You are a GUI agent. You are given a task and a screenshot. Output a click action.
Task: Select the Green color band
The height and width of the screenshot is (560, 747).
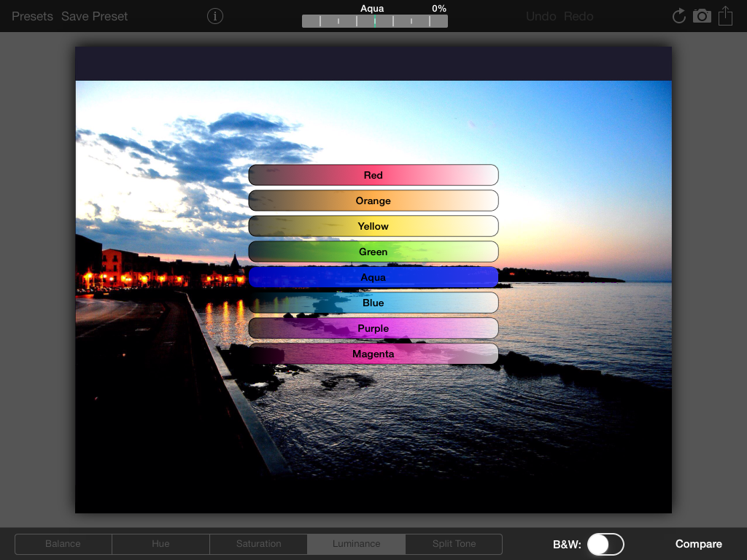(373, 252)
